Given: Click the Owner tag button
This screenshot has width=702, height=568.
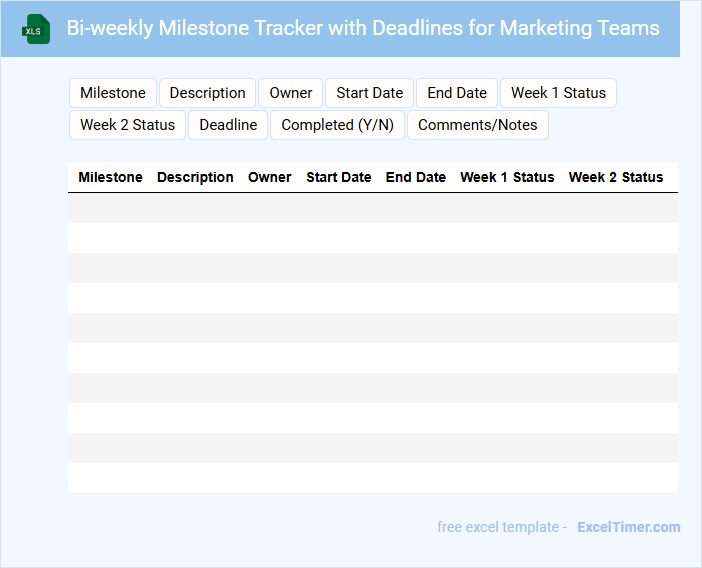Looking at the screenshot, I should tap(291, 93).
